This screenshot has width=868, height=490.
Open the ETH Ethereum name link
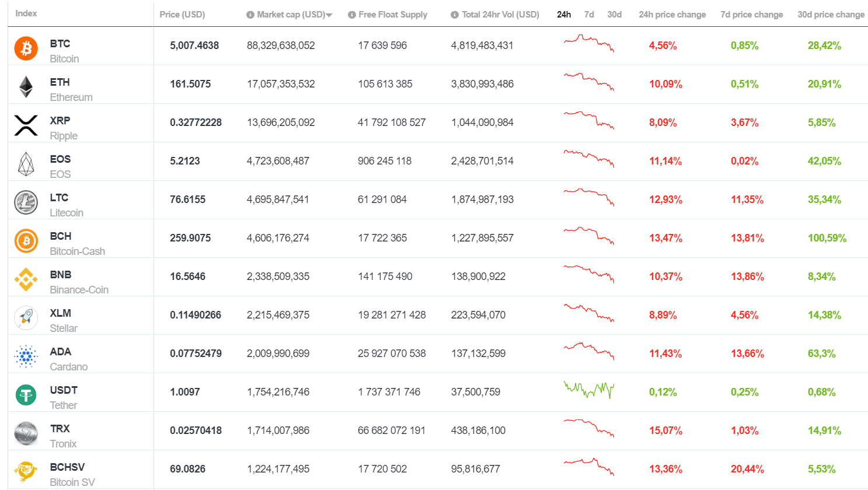[71, 90]
